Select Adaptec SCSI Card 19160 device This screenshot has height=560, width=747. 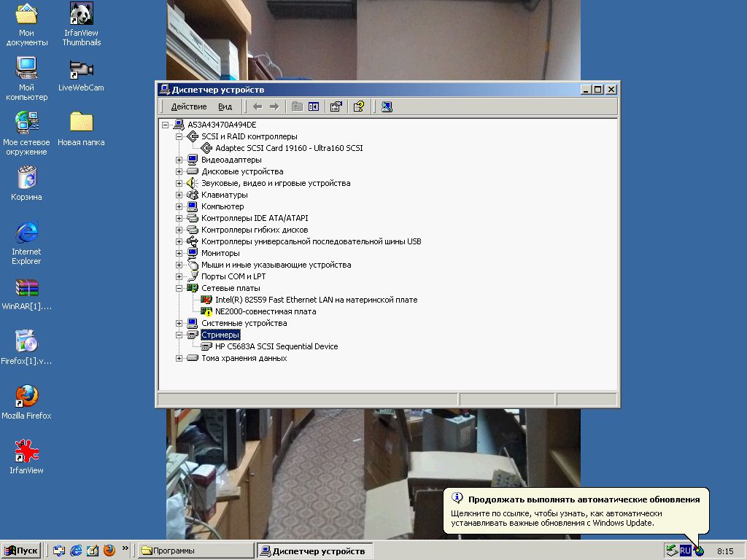point(289,148)
